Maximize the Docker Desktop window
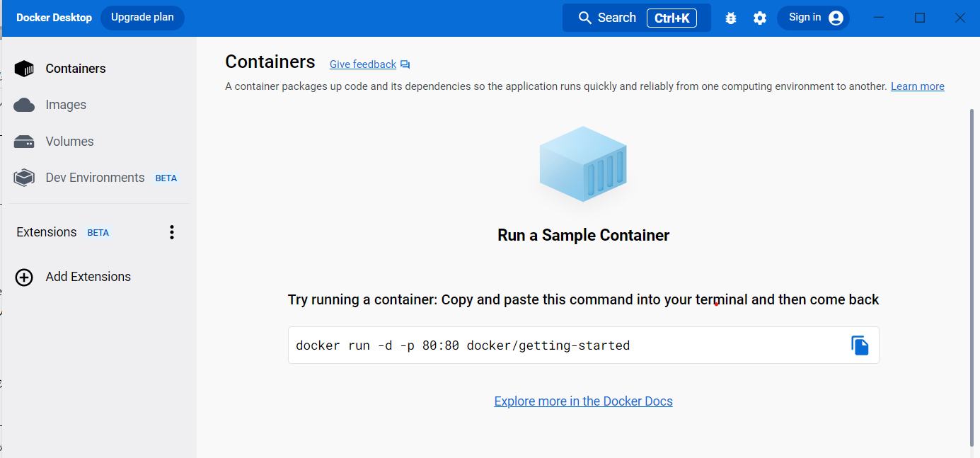This screenshot has width=980, height=458. pyautogui.click(x=920, y=18)
